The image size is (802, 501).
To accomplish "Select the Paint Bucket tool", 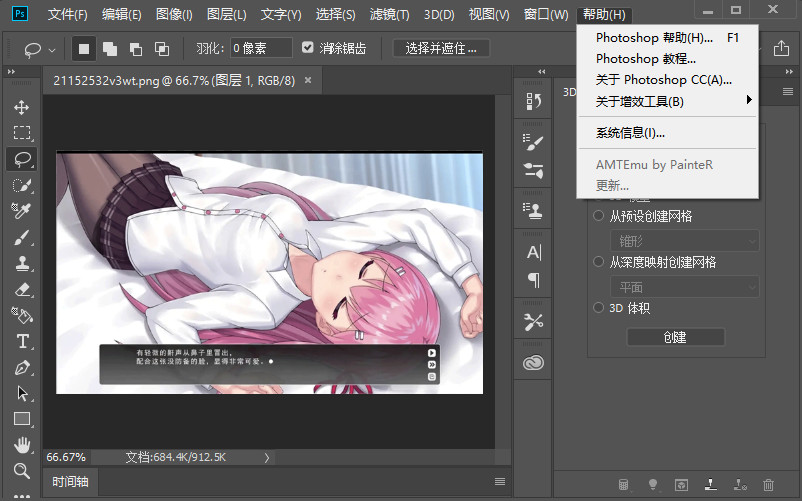I will 21,315.
